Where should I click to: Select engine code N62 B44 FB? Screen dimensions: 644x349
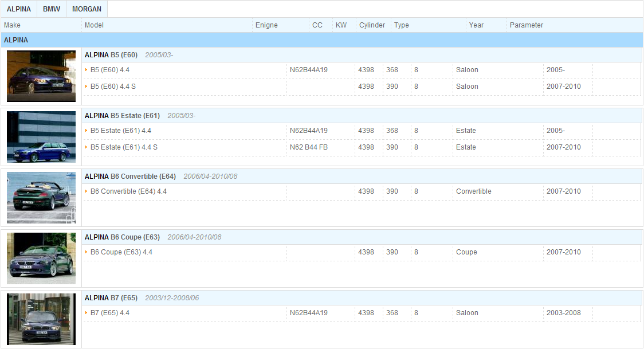(309, 147)
